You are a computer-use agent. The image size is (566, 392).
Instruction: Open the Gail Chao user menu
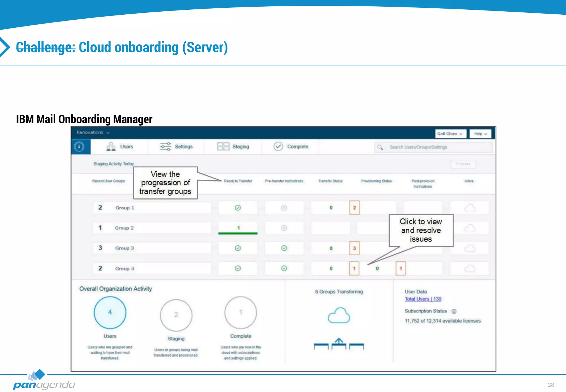point(450,134)
